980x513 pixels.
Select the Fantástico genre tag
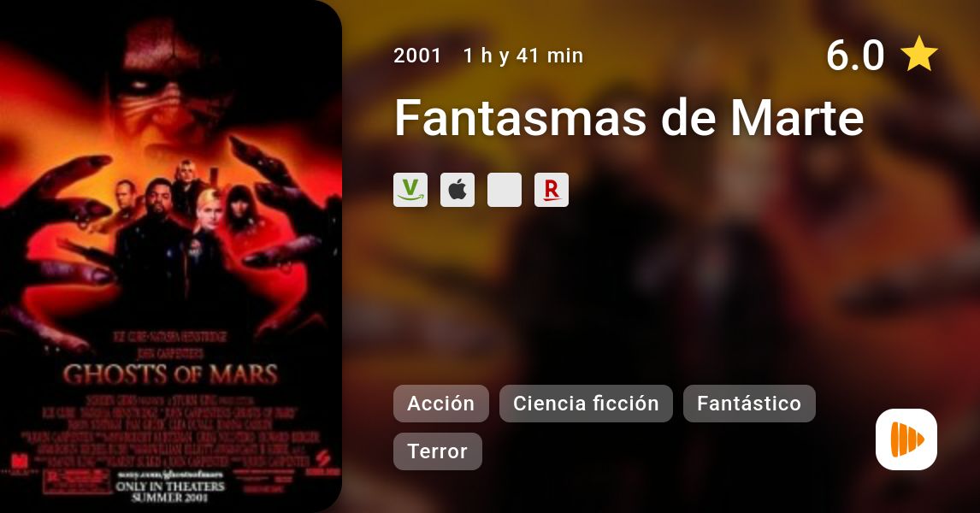point(749,404)
